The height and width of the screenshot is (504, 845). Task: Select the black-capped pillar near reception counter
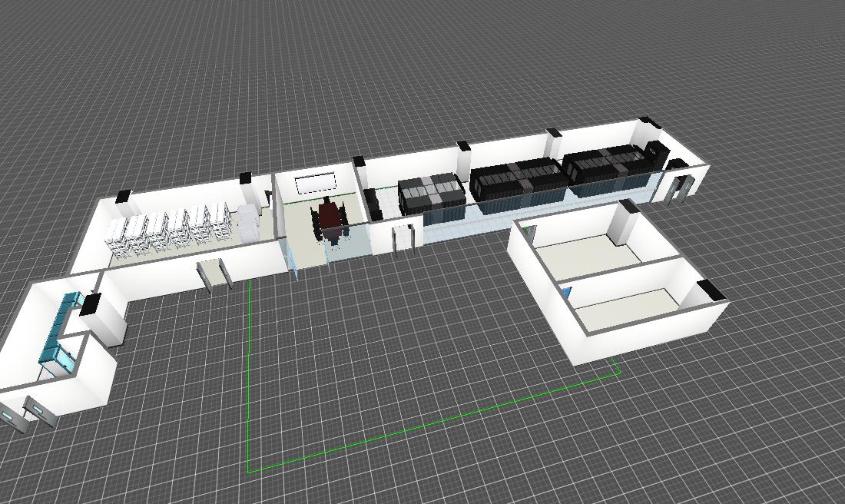click(91, 304)
